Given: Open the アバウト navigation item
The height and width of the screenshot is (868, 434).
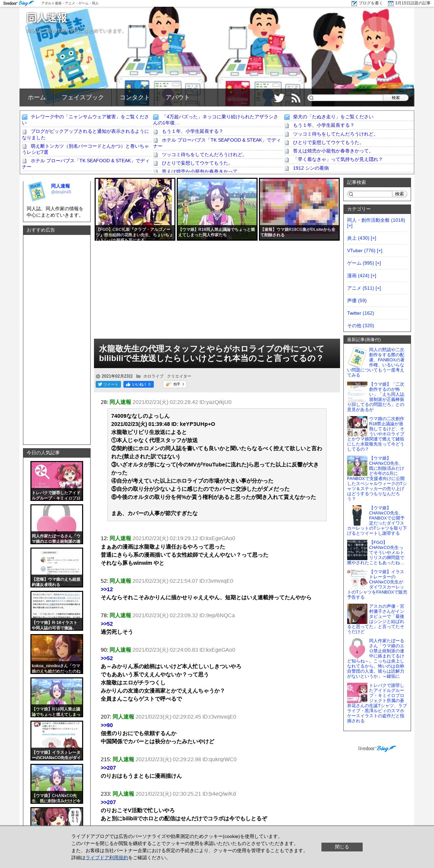Looking at the screenshot, I should pyautogui.click(x=178, y=97).
